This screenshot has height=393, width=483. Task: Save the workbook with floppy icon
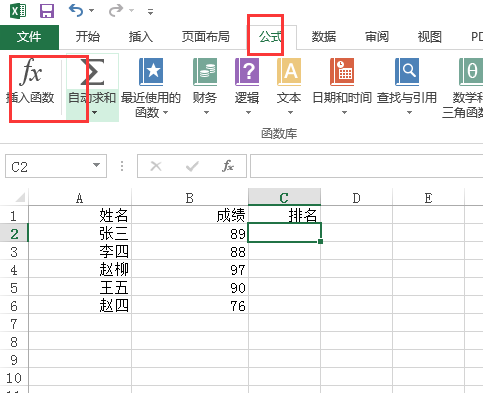coord(47,11)
